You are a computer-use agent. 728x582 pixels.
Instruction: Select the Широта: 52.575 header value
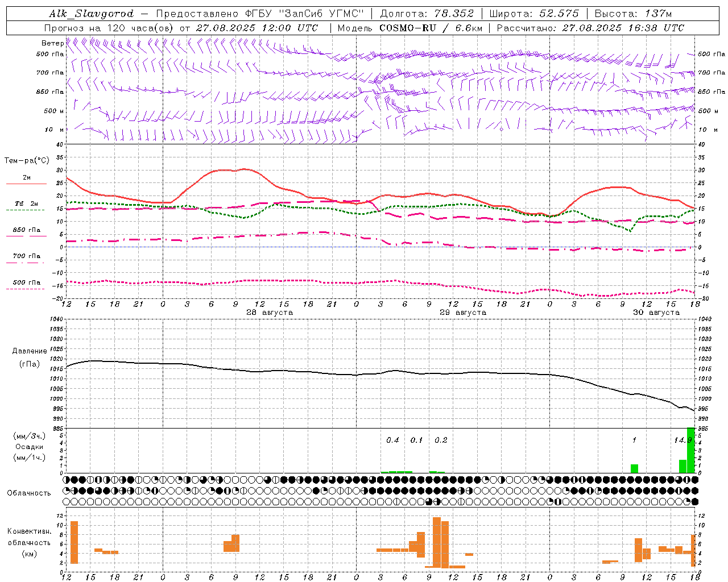coord(534,14)
